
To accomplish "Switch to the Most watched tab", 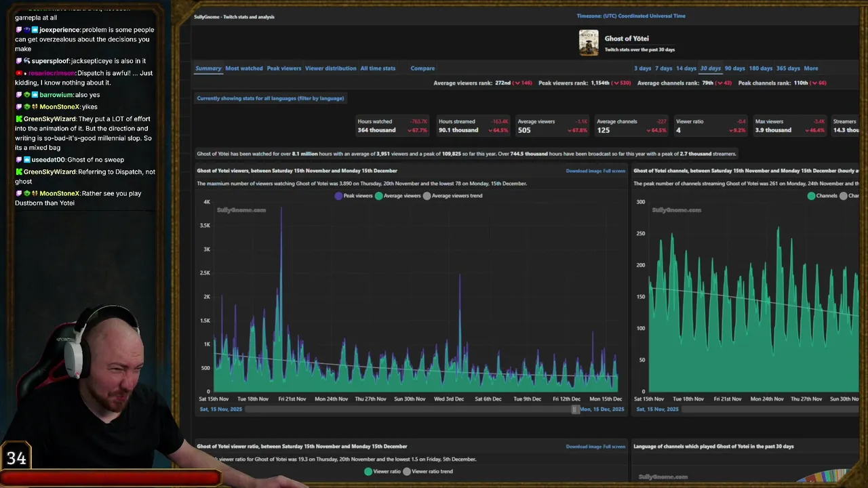I will 244,68.
